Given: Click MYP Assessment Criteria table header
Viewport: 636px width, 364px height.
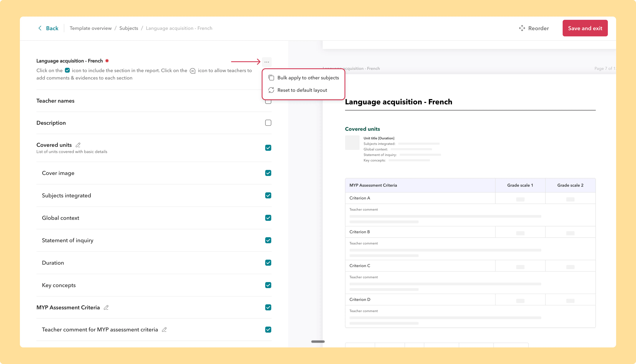Looking at the screenshot, I should click(373, 185).
